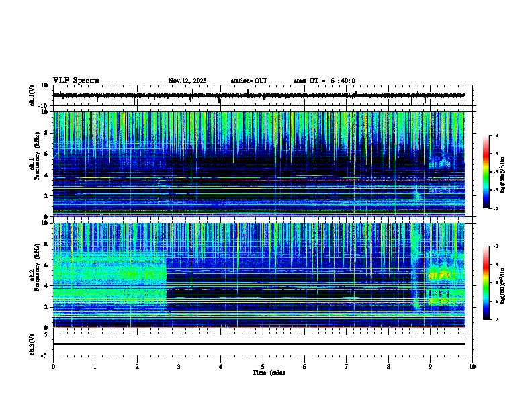
Task: Select the date text "Nov.12, 2025"
Action: (187, 81)
